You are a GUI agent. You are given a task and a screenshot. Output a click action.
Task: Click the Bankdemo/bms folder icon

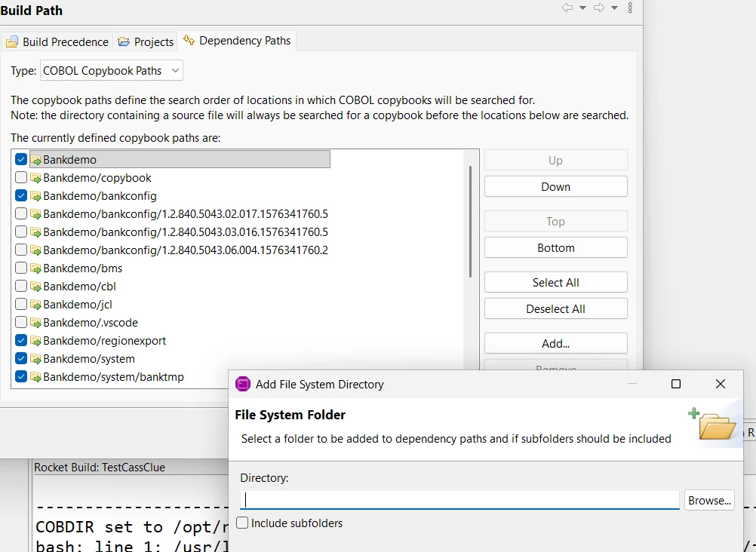35,268
